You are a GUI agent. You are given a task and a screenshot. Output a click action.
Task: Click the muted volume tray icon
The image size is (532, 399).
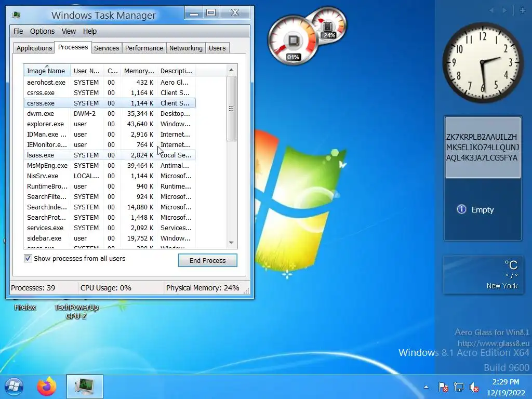[474, 387]
